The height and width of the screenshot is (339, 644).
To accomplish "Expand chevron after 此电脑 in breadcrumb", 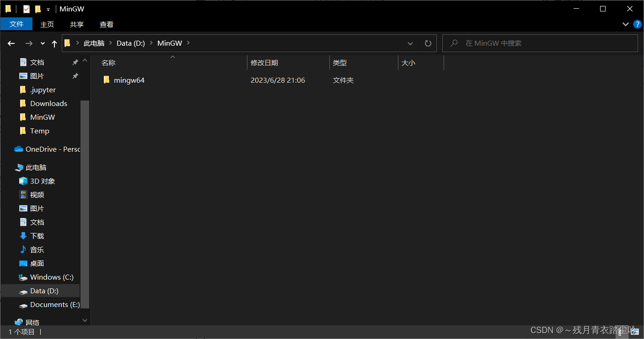I will click(111, 43).
